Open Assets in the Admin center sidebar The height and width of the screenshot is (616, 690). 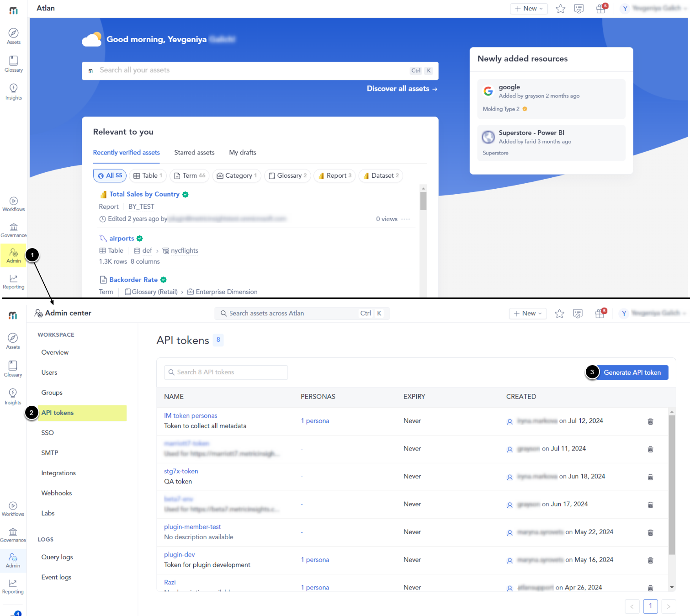pyautogui.click(x=13, y=341)
